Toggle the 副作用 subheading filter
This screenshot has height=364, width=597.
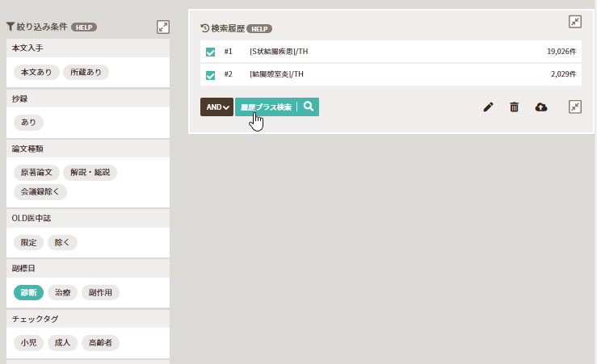click(x=100, y=292)
